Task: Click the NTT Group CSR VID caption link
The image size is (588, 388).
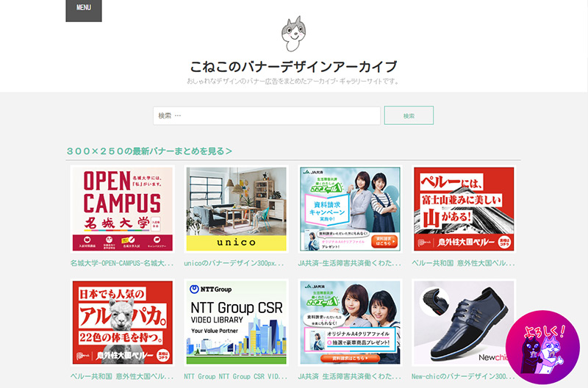Action: [x=235, y=376]
